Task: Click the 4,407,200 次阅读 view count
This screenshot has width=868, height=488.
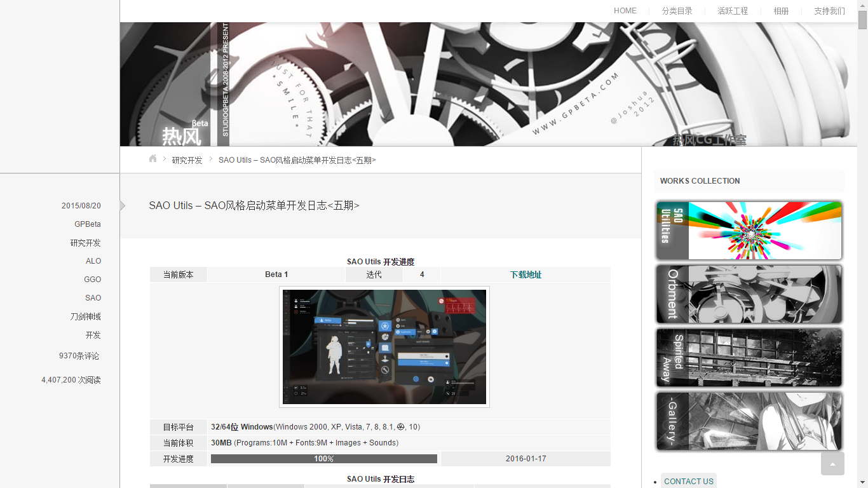Action: pos(71,380)
